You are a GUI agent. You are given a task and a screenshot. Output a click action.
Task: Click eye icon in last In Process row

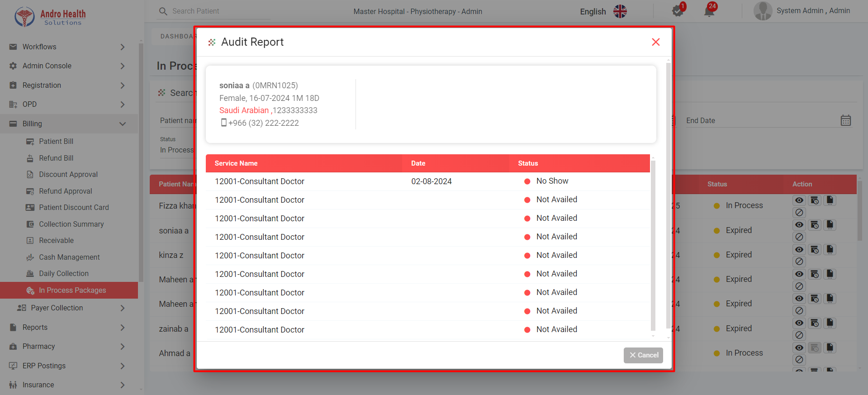pos(799,347)
